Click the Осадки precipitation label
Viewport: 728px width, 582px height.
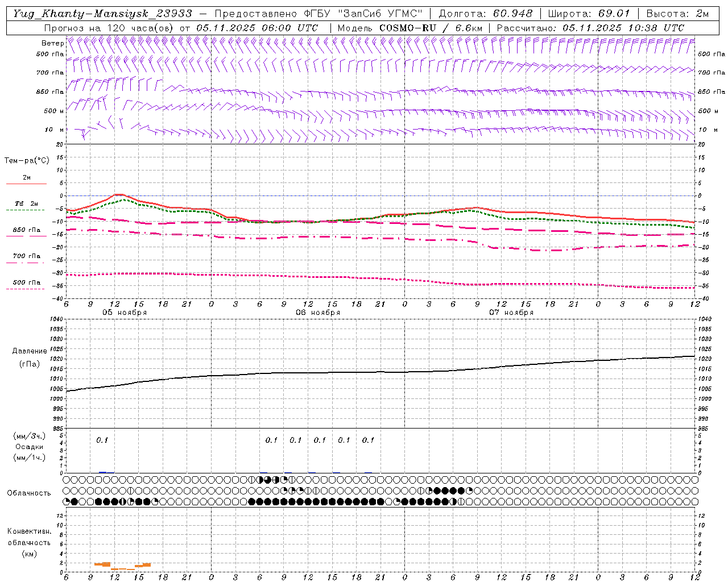point(30,447)
